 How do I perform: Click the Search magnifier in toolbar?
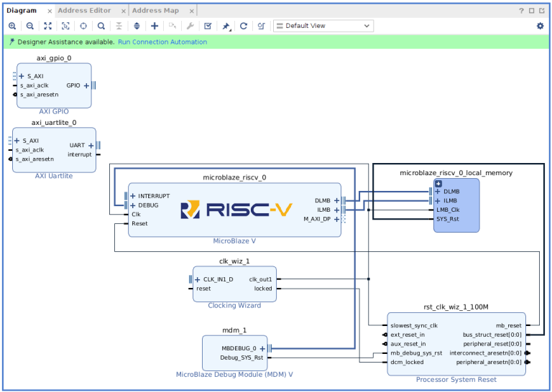[101, 26]
